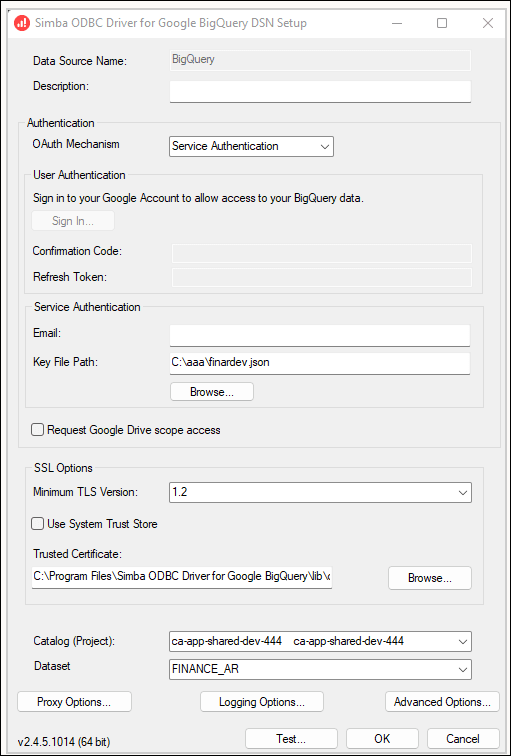Browse for the trusted certificate

tap(430, 578)
